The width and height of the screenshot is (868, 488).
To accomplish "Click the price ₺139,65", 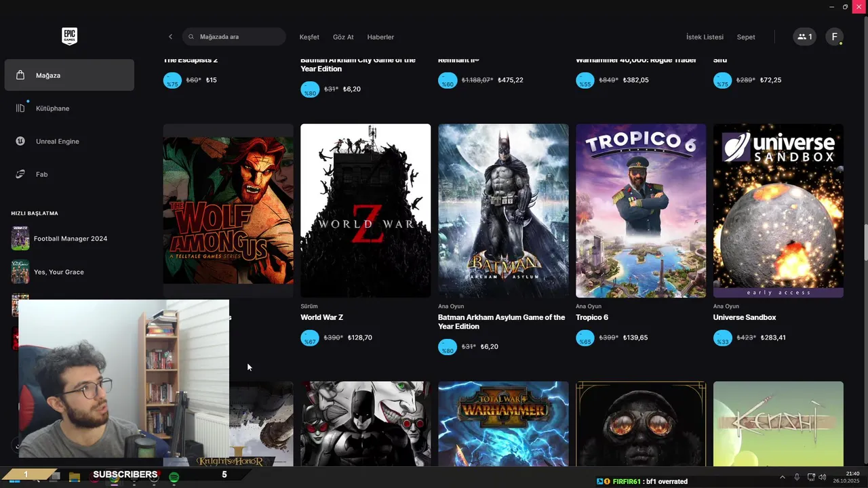I will pyautogui.click(x=635, y=338).
